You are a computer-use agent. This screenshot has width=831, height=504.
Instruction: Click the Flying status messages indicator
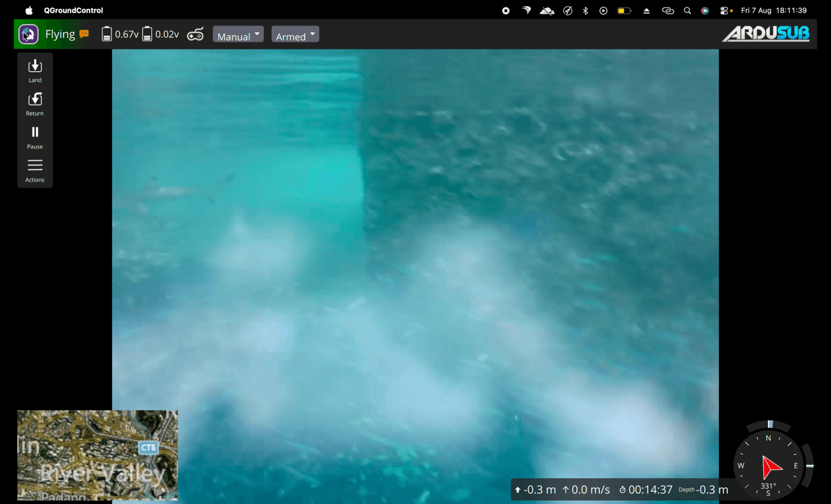(84, 34)
